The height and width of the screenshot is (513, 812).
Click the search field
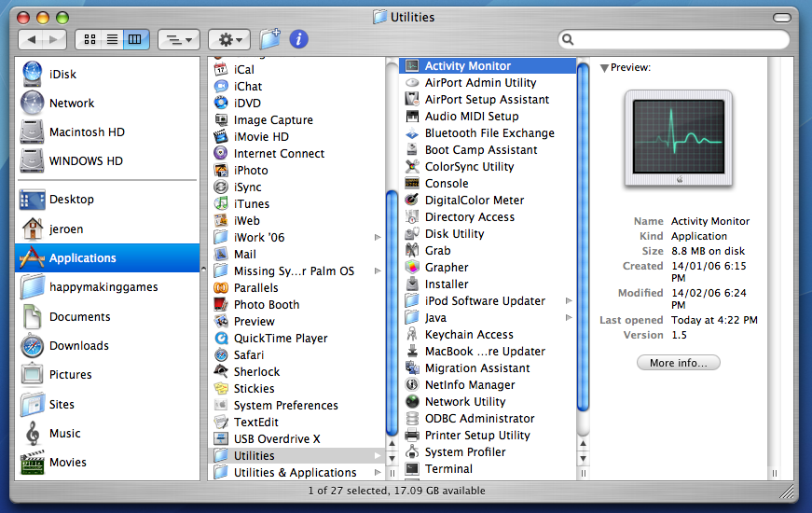click(x=674, y=39)
